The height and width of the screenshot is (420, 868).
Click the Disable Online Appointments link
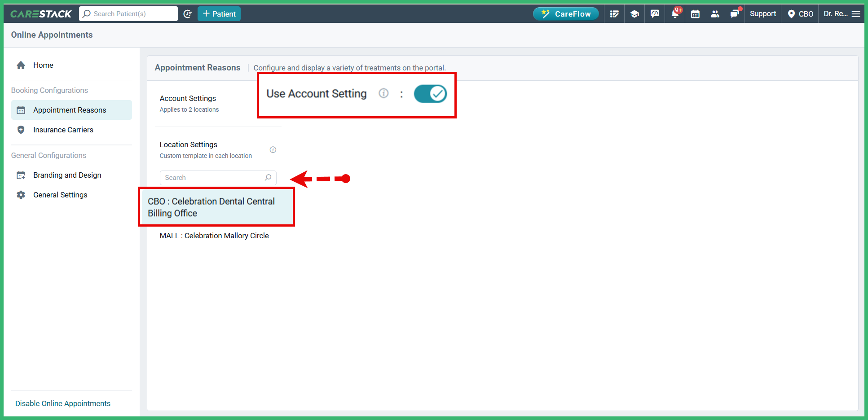pos(63,403)
